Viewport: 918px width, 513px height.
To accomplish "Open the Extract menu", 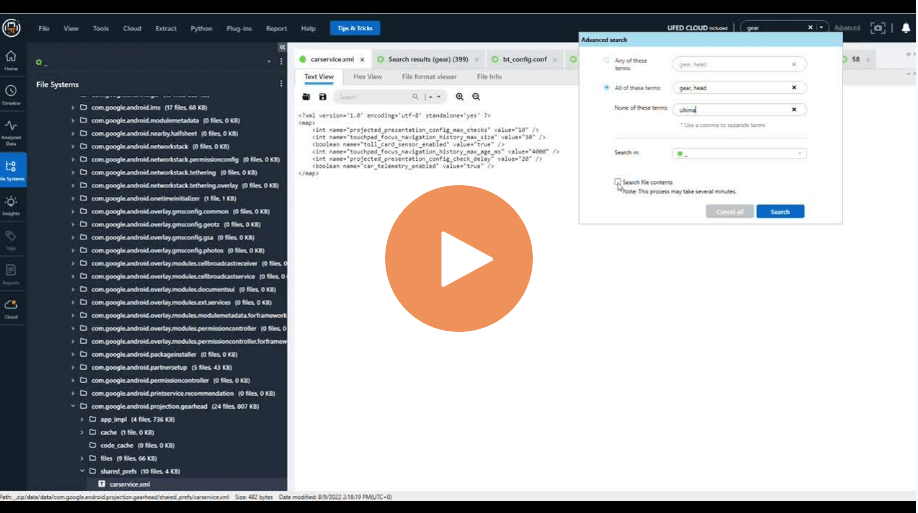I will point(166,28).
